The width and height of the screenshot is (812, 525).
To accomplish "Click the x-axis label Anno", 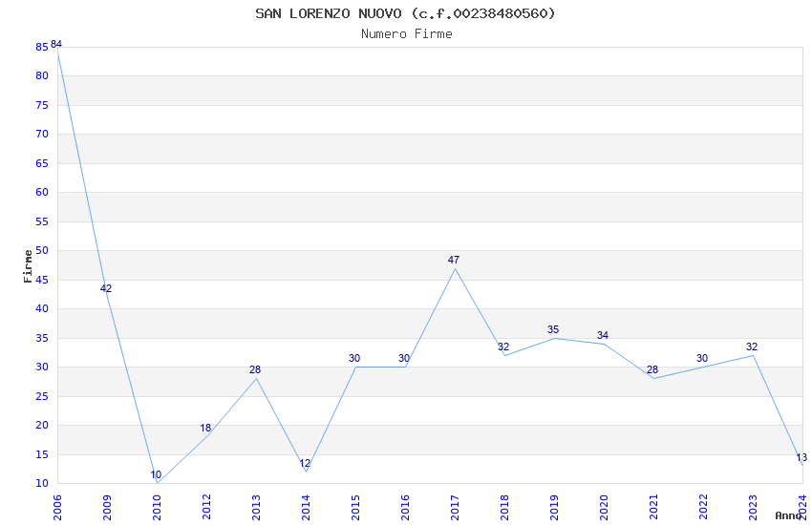I will coord(788,515).
